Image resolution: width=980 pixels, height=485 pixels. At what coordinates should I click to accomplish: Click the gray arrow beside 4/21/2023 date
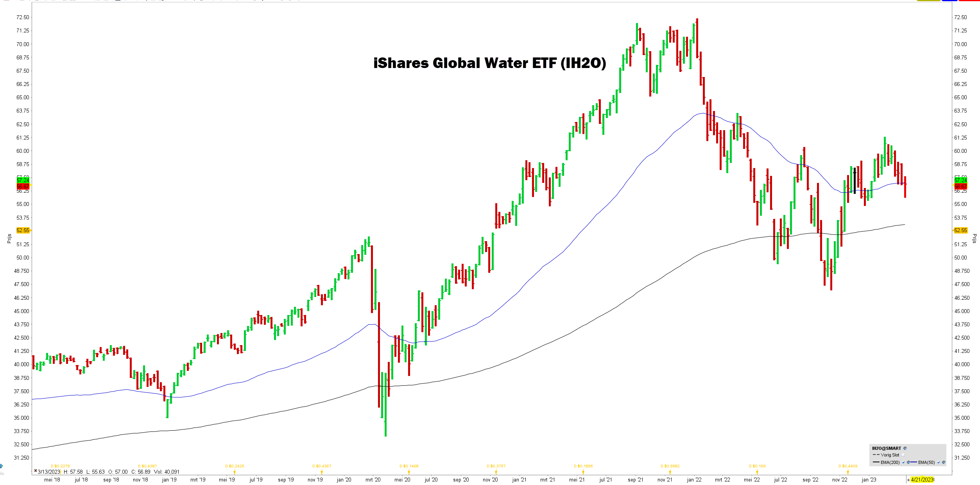tap(908, 480)
